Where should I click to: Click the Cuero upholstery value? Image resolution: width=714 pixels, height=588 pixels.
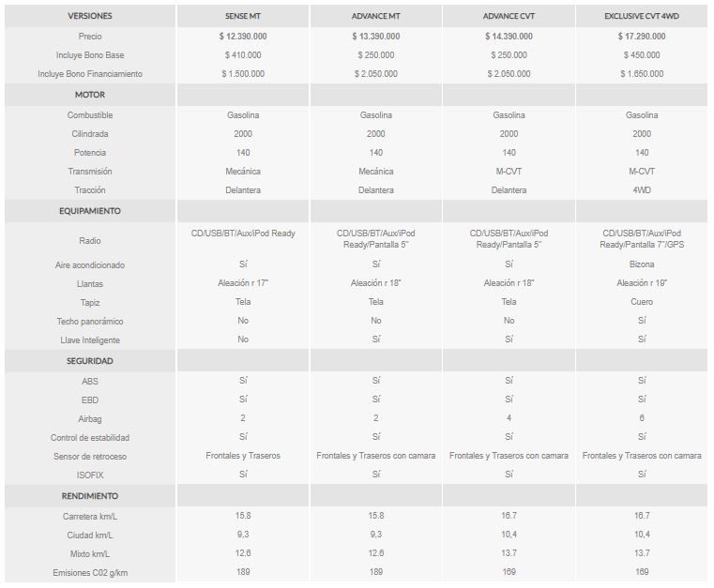point(642,302)
